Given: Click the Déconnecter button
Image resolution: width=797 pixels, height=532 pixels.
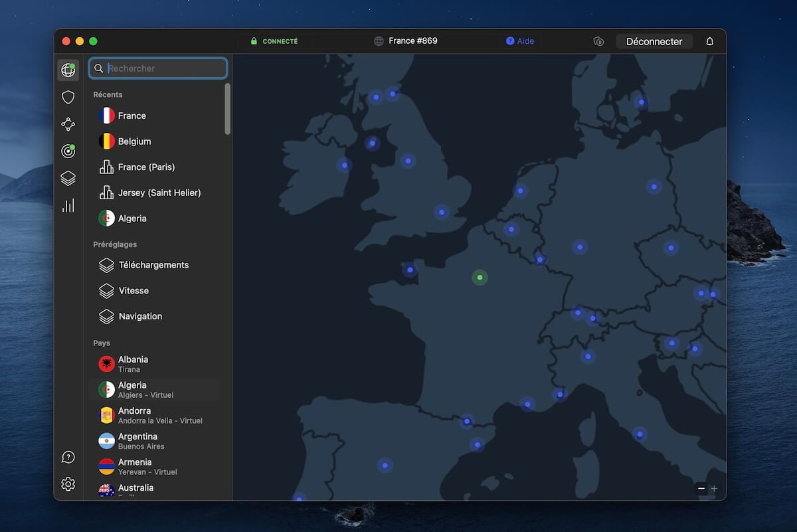Looking at the screenshot, I should click(x=654, y=41).
